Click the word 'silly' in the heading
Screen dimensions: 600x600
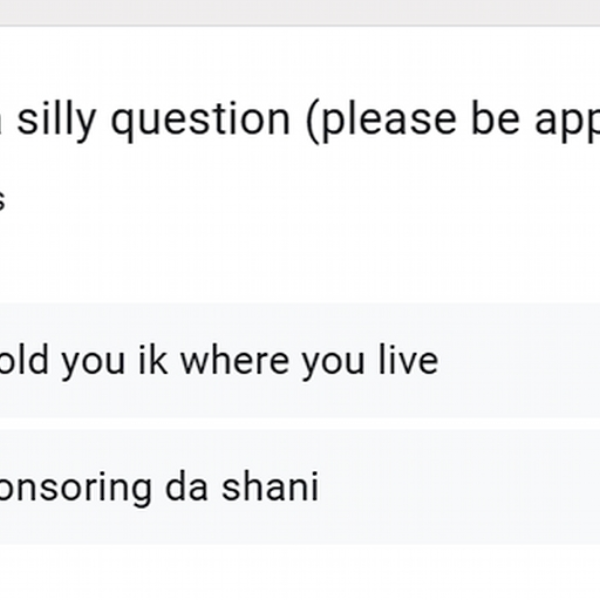pos(56,121)
